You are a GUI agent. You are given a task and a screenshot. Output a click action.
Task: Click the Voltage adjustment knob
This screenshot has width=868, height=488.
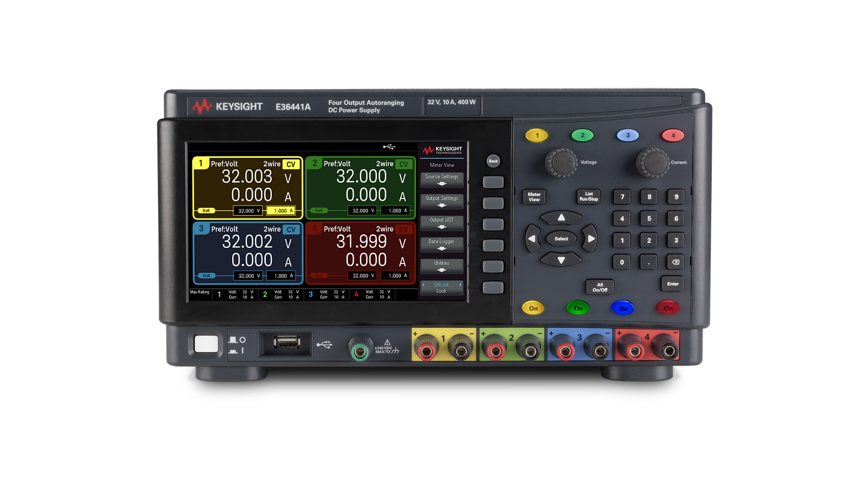pyautogui.click(x=561, y=162)
